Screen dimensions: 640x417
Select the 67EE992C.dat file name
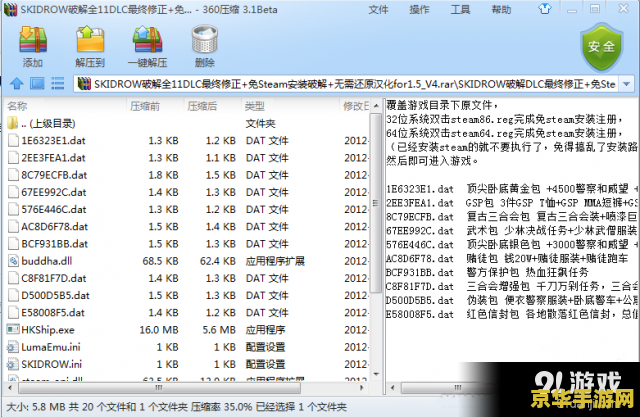54,192
